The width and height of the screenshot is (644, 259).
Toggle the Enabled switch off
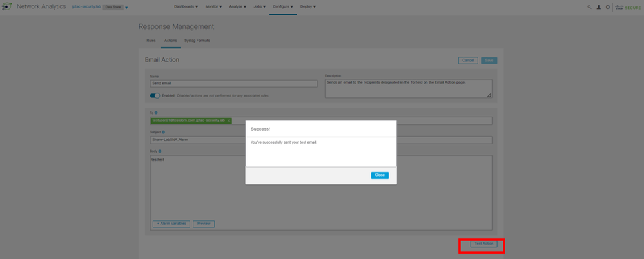pos(155,95)
